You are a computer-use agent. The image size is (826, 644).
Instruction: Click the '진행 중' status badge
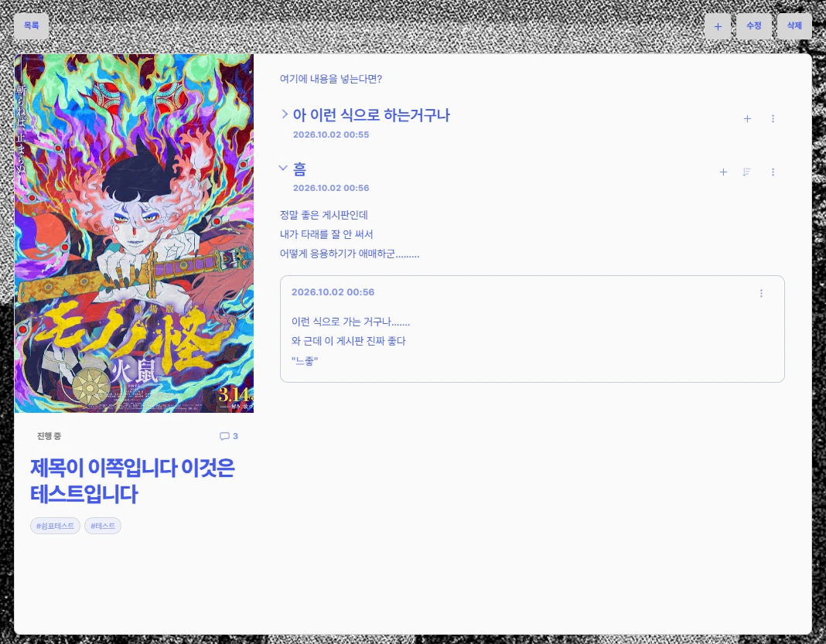pyautogui.click(x=49, y=436)
